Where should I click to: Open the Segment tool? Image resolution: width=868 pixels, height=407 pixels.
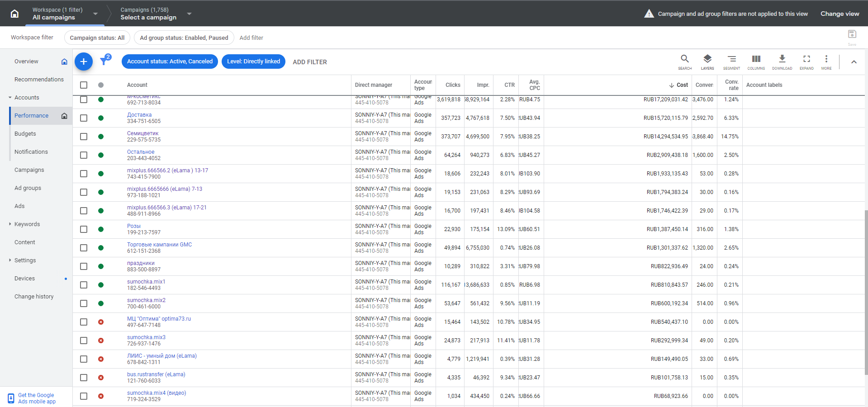tap(731, 62)
